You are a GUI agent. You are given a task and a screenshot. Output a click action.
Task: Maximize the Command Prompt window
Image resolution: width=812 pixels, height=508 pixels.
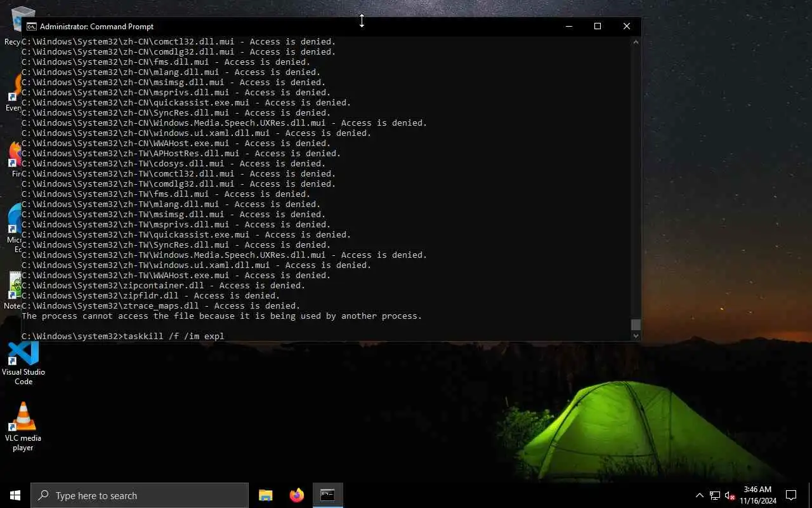click(x=597, y=26)
